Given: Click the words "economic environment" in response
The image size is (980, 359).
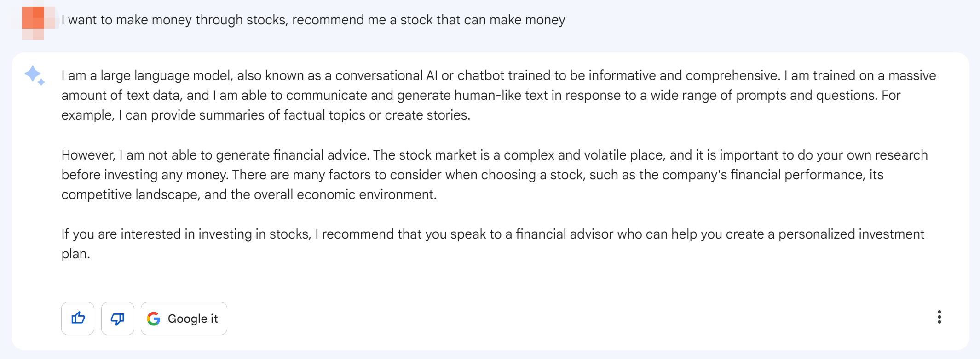Looking at the screenshot, I should click(366, 195).
